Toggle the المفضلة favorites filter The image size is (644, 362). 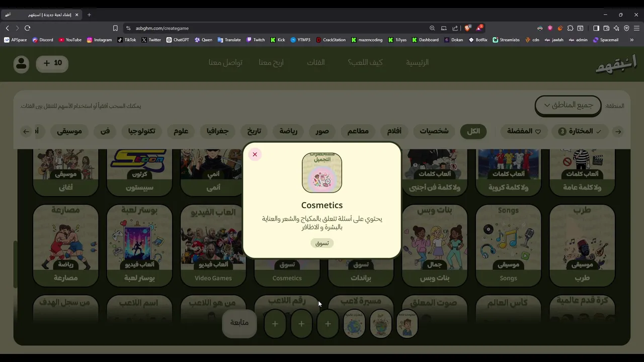524,131
